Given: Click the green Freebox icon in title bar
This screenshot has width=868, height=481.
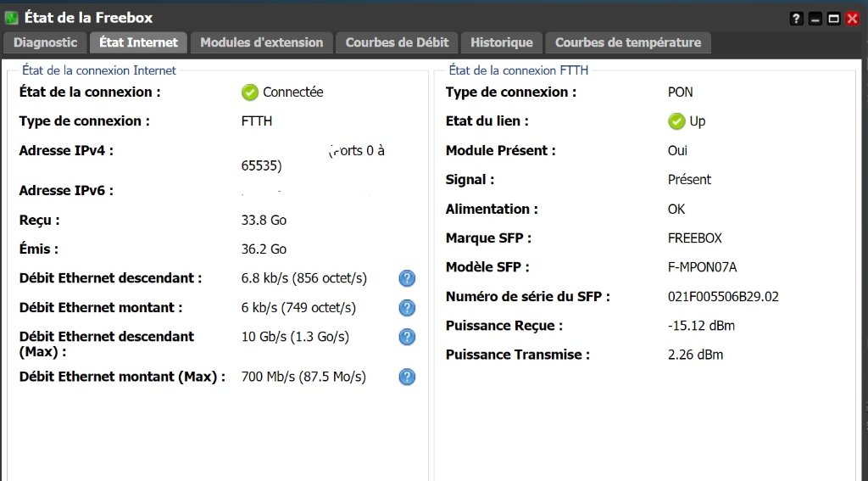Looking at the screenshot, I should click(x=12, y=18).
